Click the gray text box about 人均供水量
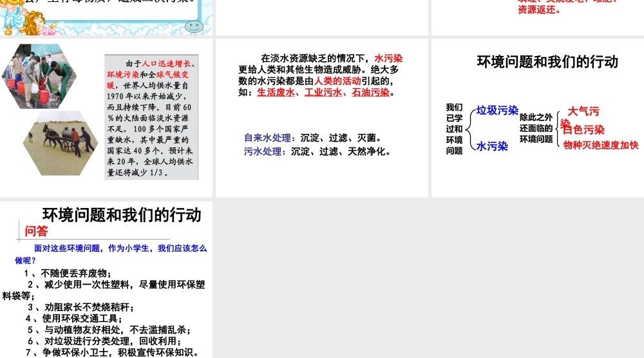Screen dimensions: 644x358 151,117
